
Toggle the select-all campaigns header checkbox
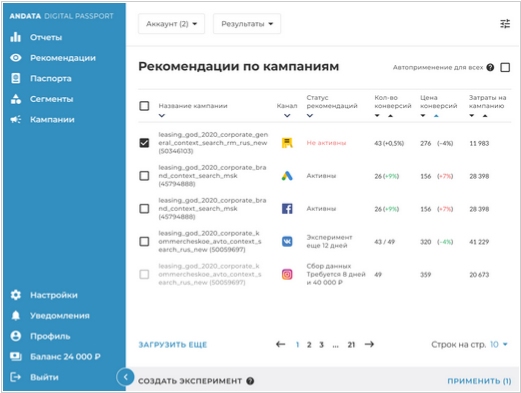tap(144, 106)
